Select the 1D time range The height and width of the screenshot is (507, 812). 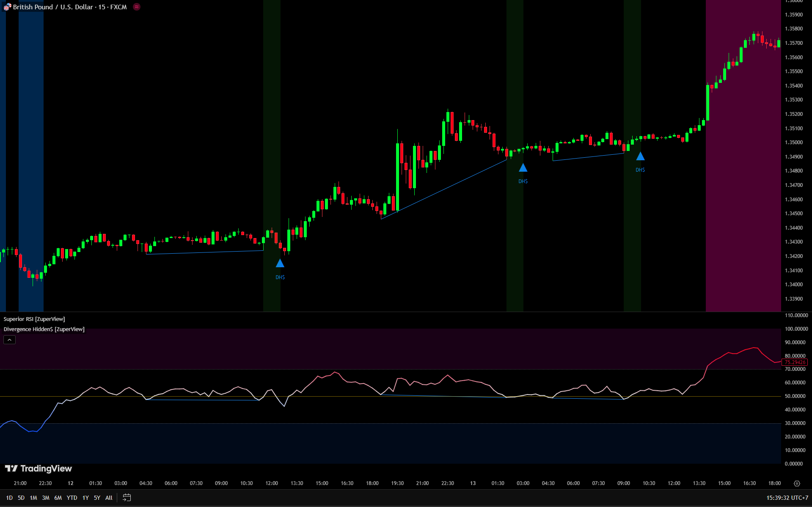9,498
